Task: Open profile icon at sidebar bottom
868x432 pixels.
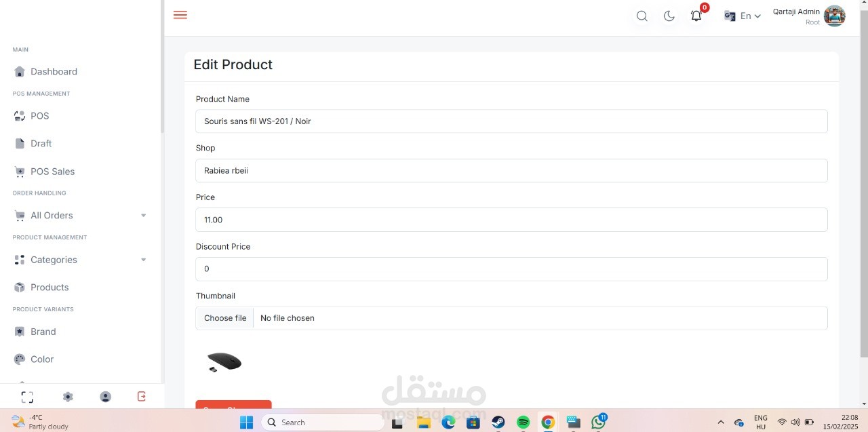Action: (106, 397)
